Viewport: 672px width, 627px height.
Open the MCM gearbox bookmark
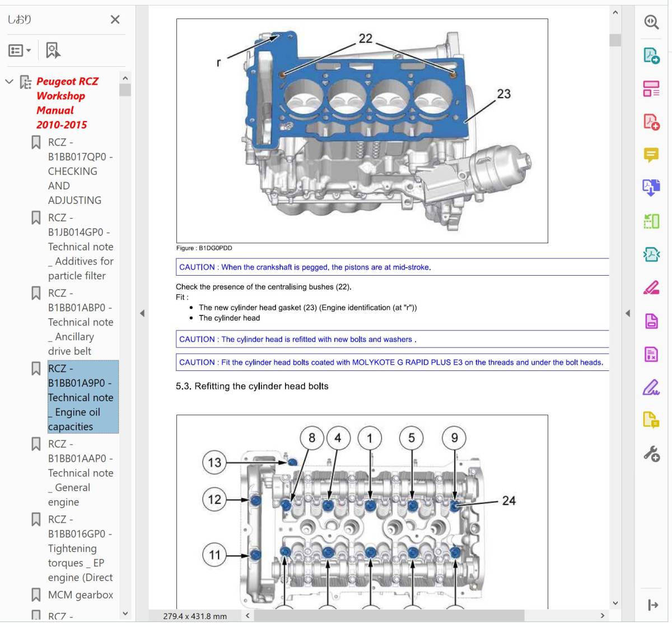(x=81, y=595)
